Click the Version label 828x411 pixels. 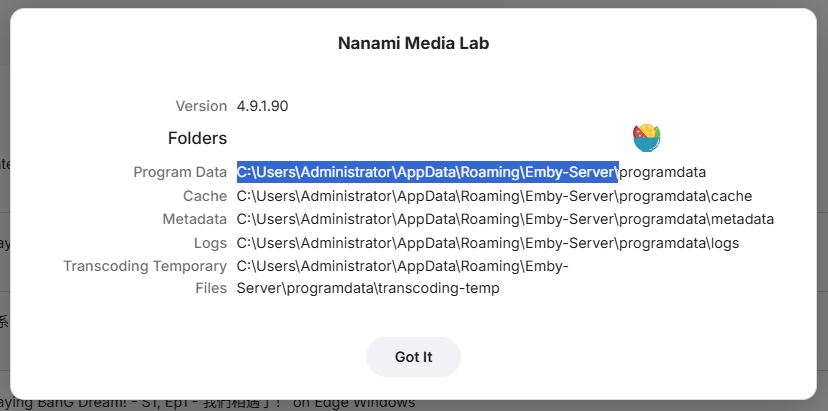[x=201, y=106]
